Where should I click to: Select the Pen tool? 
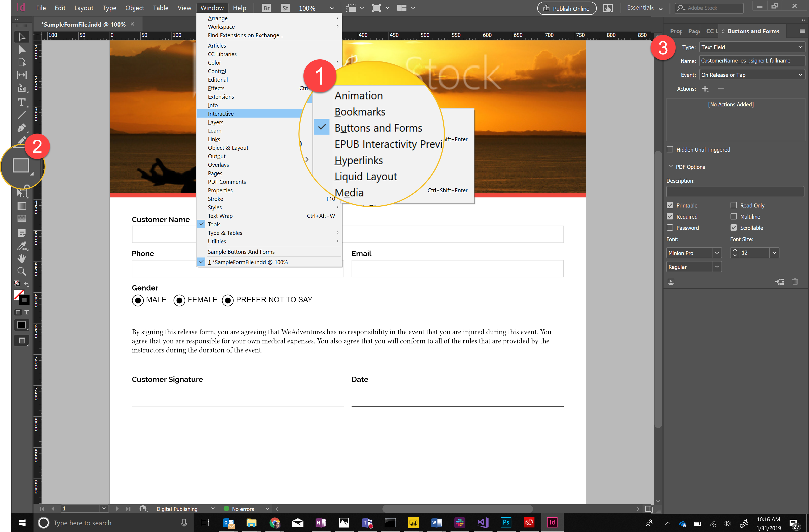click(x=22, y=128)
